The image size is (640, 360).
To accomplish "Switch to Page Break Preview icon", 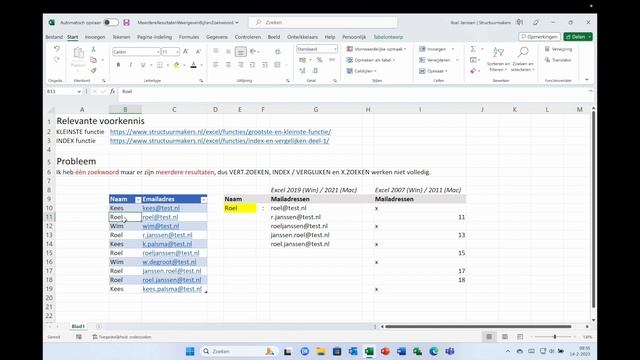I will (x=520, y=337).
